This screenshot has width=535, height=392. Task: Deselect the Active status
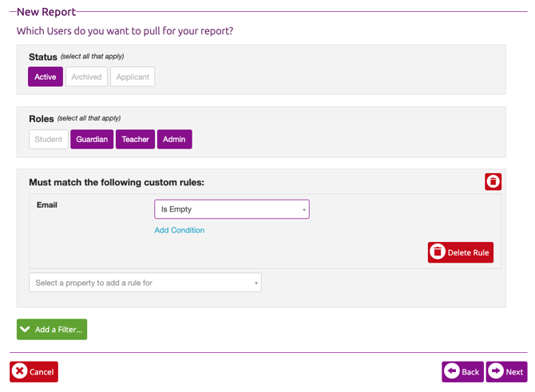pos(46,77)
